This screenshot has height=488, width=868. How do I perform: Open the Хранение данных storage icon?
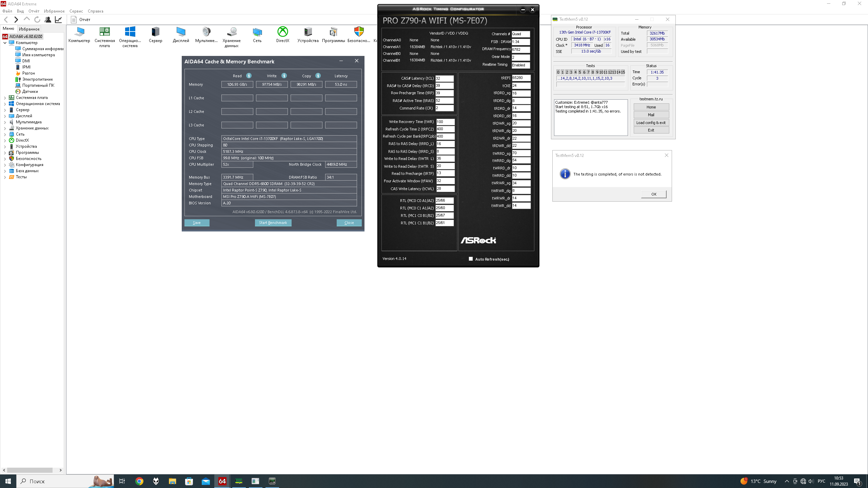(232, 32)
